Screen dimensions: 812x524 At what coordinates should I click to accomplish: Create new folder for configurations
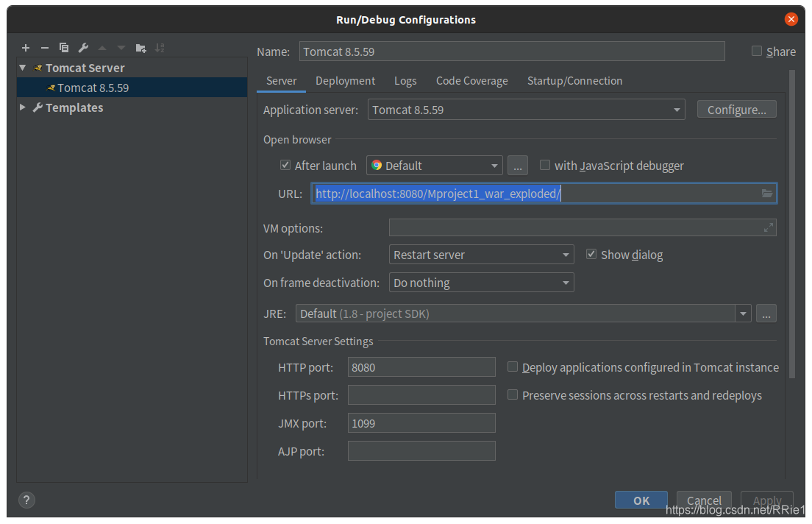140,48
